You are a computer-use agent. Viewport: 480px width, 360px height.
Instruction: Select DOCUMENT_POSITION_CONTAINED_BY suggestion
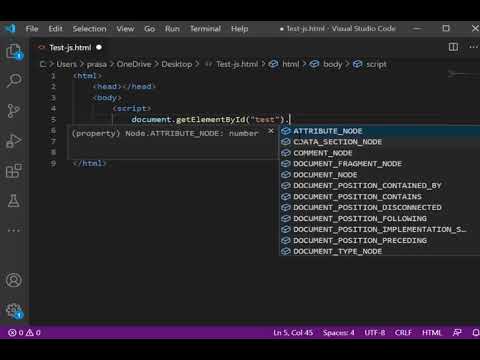(379, 186)
